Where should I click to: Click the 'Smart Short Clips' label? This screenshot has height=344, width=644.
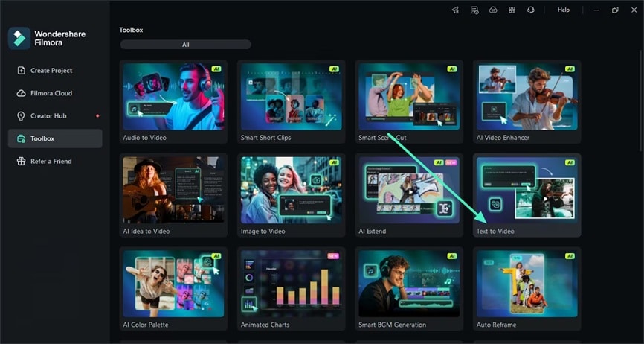(x=265, y=138)
